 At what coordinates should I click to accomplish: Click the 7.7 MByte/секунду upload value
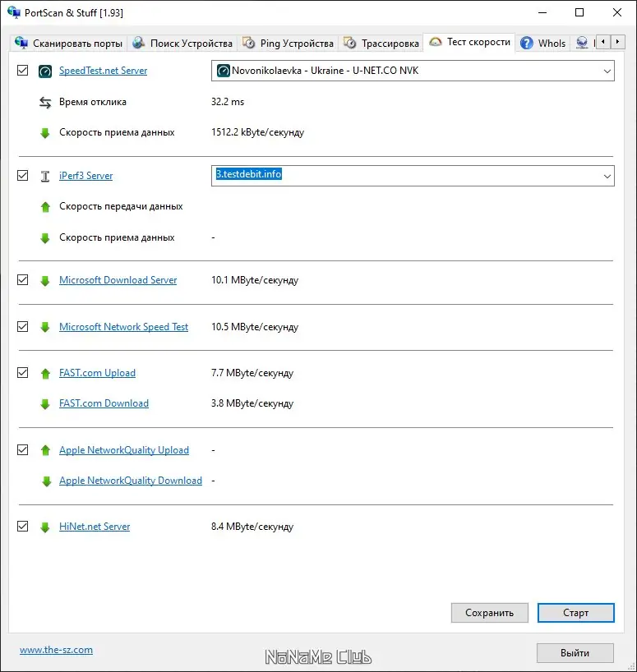point(252,373)
